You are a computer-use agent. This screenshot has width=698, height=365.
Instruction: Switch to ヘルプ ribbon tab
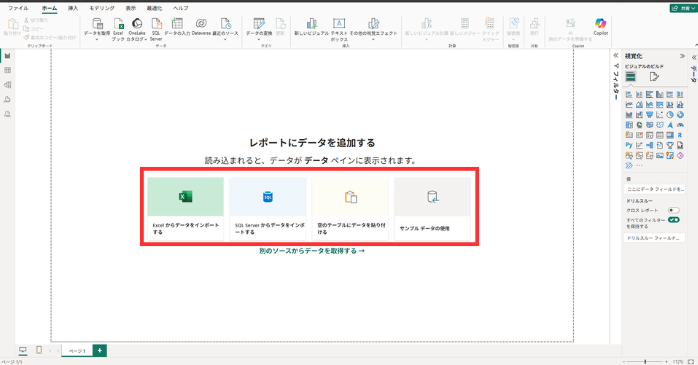click(x=181, y=8)
